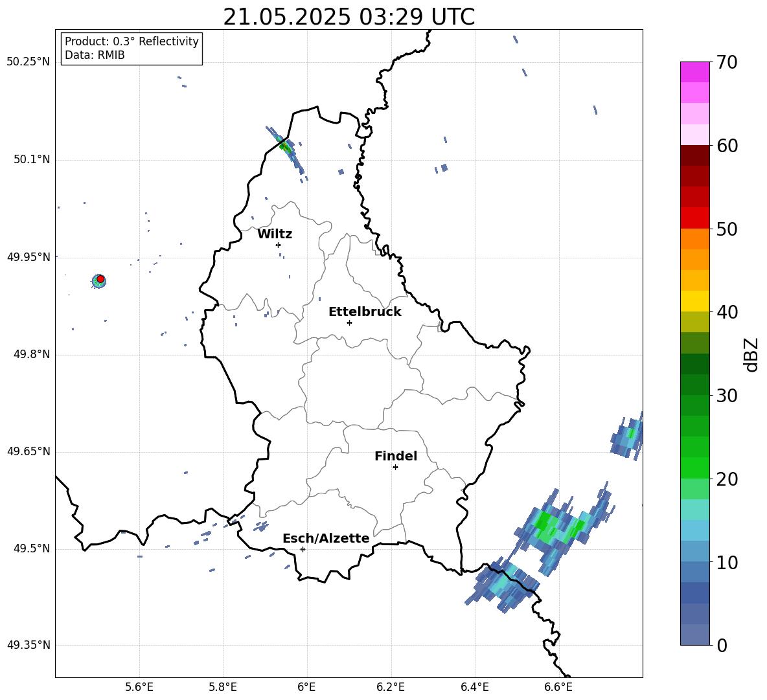Click the 40 value on the colorbar

[727, 312]
